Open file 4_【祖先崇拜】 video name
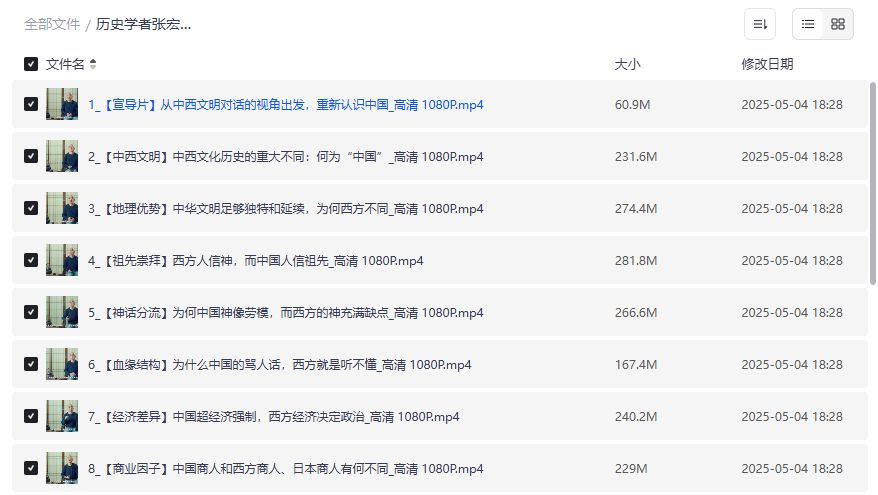 [255, 260]
